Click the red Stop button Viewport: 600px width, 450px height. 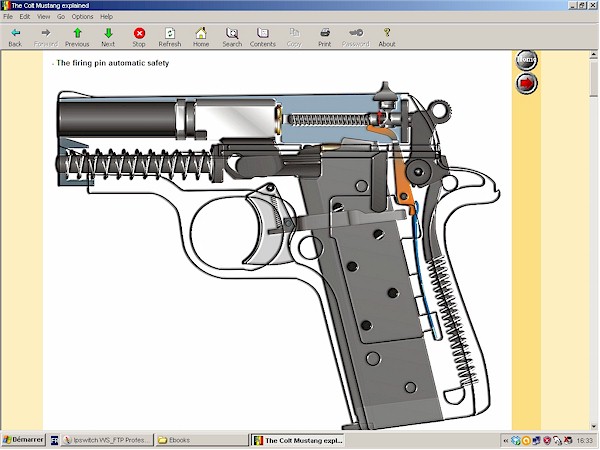(x=139, y=38)
